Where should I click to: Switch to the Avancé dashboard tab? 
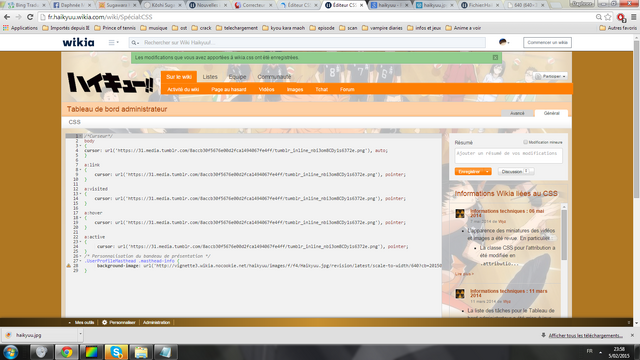point(517,113)
